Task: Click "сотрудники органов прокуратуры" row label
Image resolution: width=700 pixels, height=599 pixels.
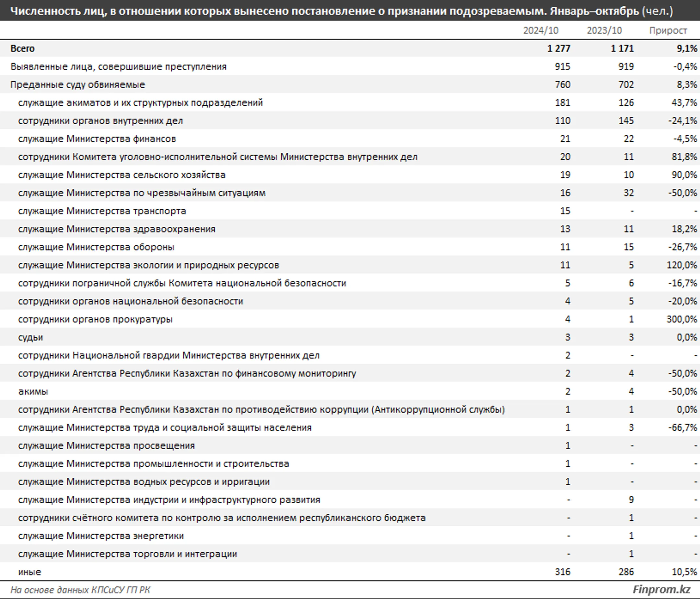Action: pos(95,319)
